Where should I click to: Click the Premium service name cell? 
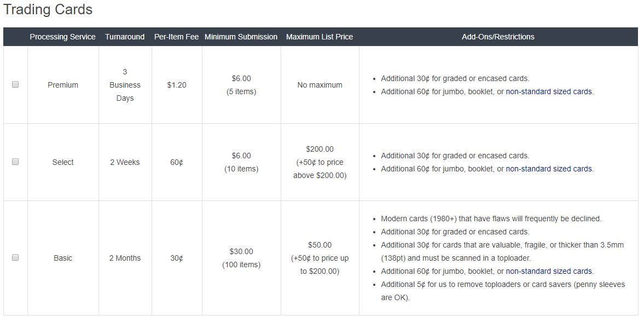pyautogui.click(x=63, y=85)
